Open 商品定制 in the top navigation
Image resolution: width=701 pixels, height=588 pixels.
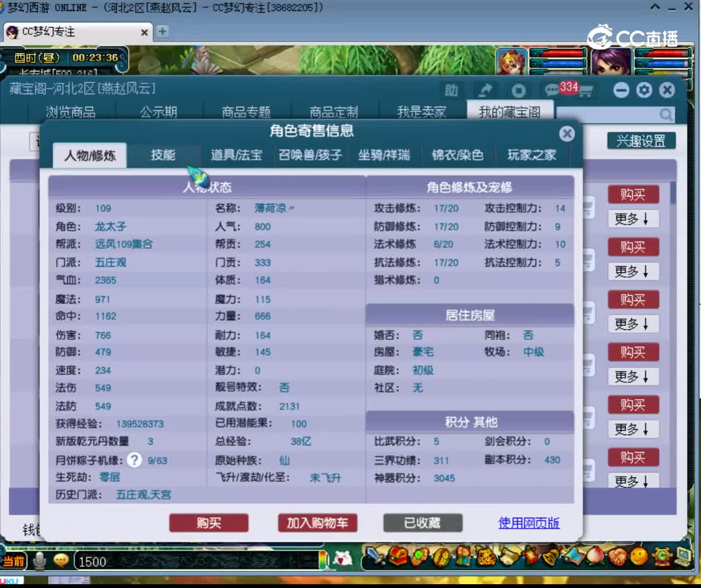tap(334, 112)
